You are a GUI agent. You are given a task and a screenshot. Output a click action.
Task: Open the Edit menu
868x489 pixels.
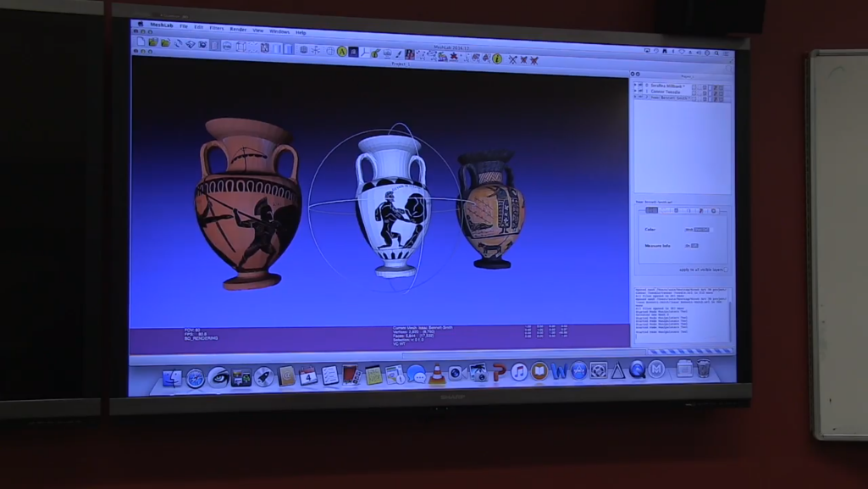pos(199,27)
